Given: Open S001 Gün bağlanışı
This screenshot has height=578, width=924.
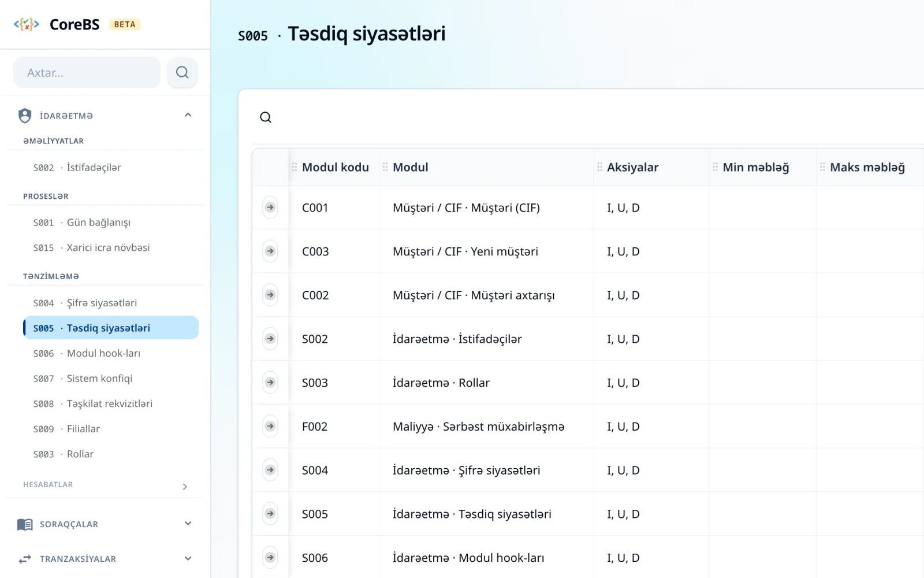Looking at the screenshot, I should coord(111,223).
